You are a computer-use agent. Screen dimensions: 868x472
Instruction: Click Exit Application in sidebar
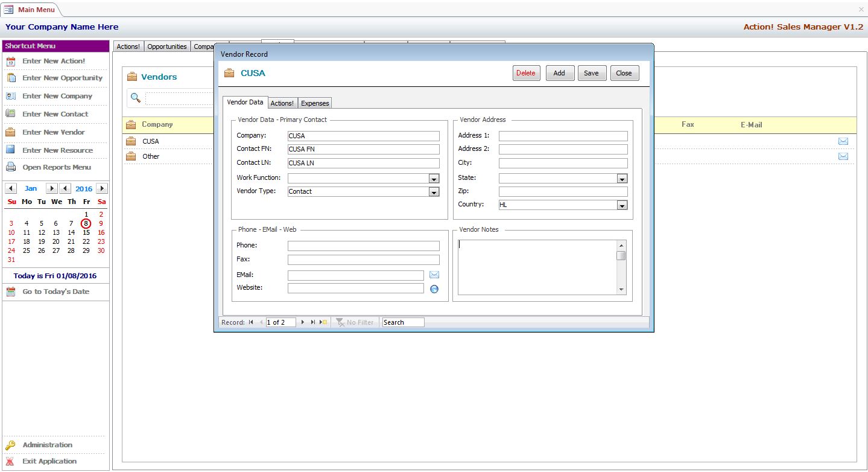pos(49,461)
